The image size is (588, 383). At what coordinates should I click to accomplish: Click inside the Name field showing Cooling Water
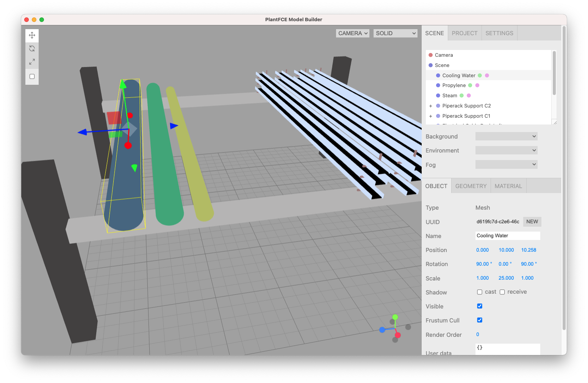(508, 235)
